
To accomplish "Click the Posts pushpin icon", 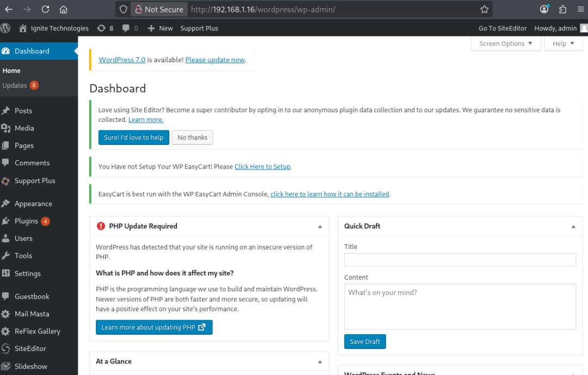I will [5, 111].
